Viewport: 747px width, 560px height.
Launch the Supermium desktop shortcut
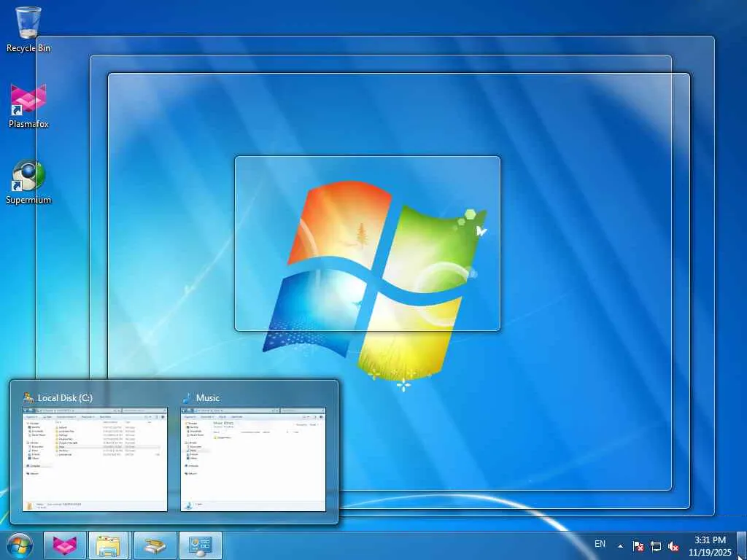(x=28, y=182)
